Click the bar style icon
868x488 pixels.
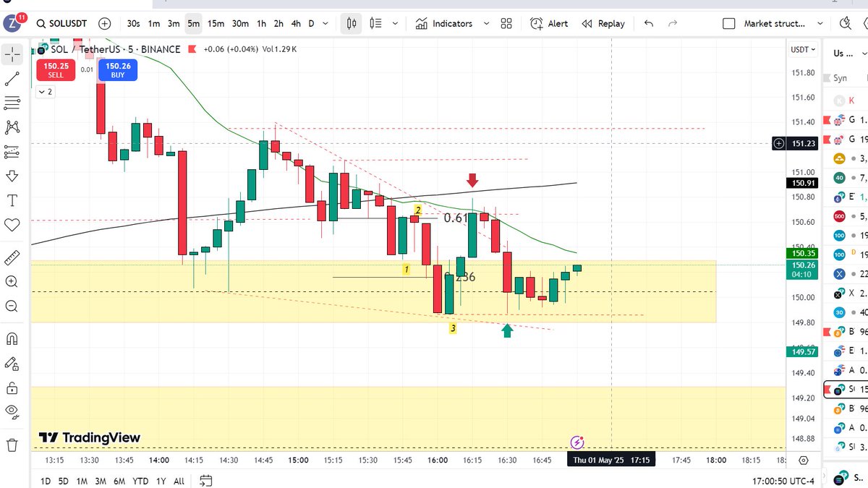tap(375, 23)
